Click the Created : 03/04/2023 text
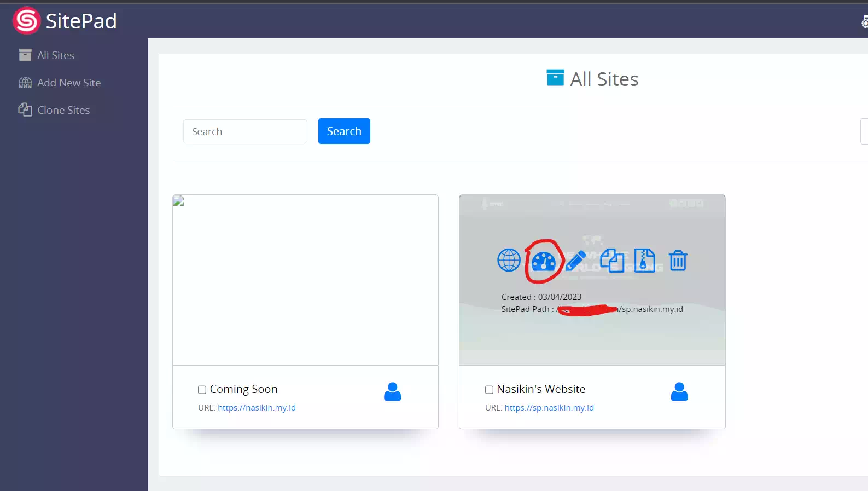868x491 pixels. click(541, 297)
